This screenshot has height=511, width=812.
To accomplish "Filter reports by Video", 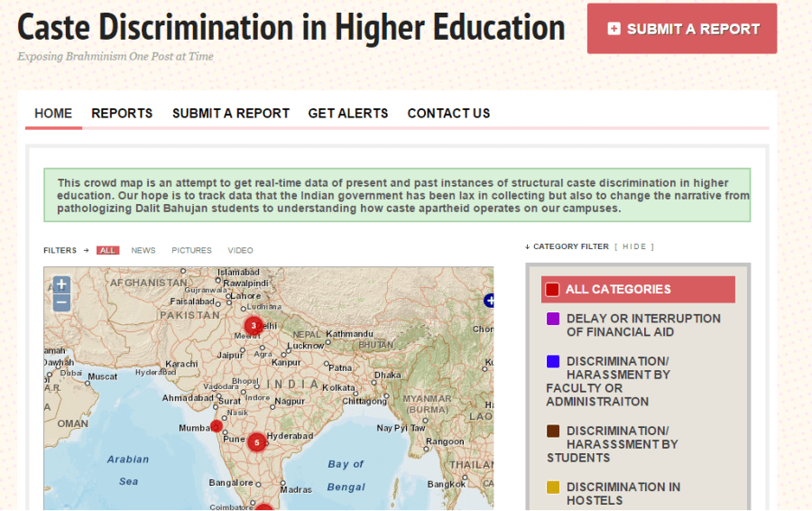I will coord(240,250).
